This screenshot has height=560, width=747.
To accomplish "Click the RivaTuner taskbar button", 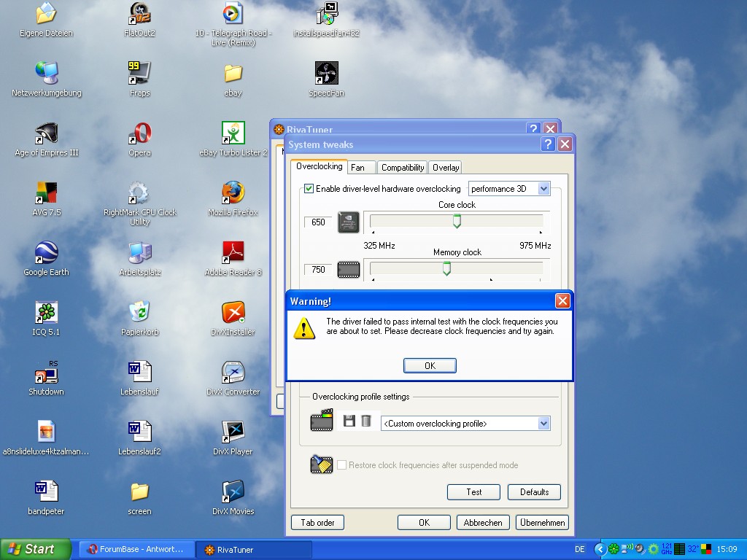I will (x=253, y=550).
